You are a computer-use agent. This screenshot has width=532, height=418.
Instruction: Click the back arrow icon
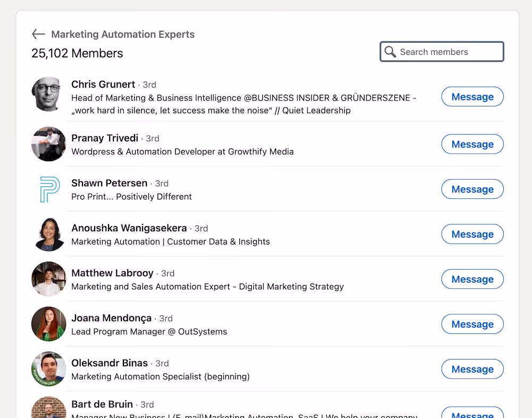(x=38, y=34)
